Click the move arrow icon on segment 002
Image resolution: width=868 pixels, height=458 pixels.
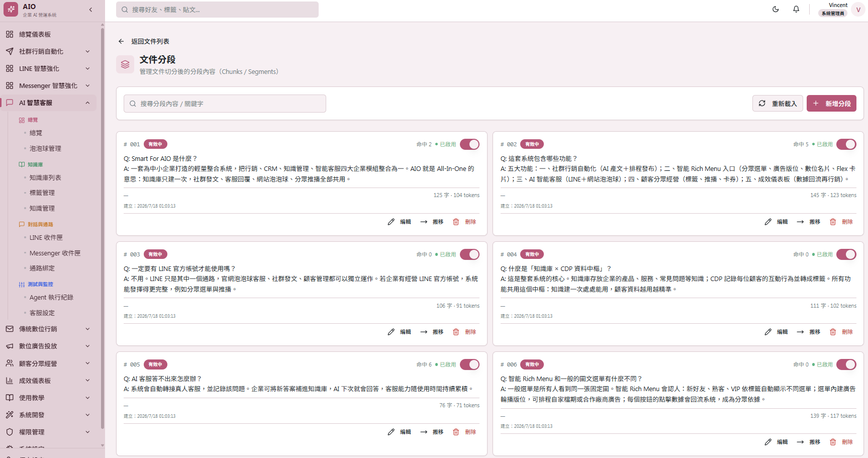tap(800, 222)
